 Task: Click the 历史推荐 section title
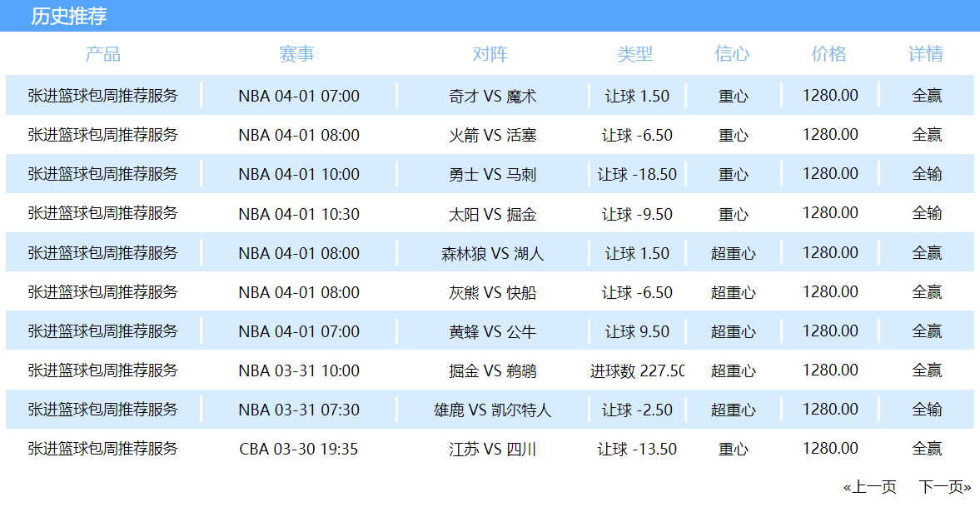[x=68, y=16]
